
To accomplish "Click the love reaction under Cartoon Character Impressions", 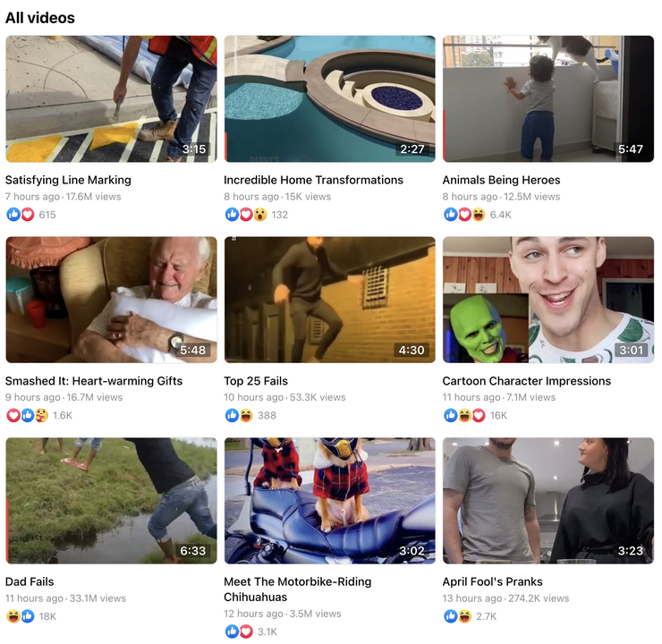I will [x=479, y=415].
